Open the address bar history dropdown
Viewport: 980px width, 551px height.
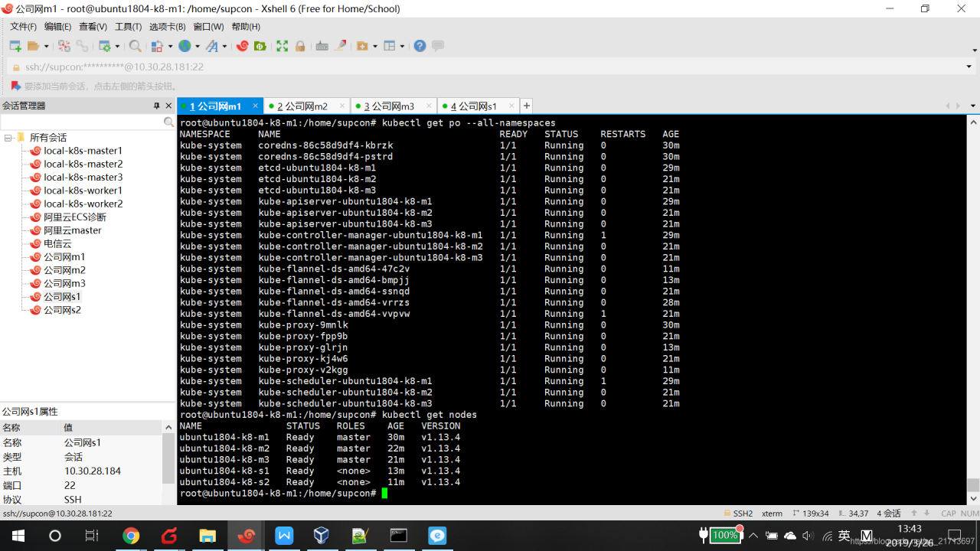tap(969, 67)
